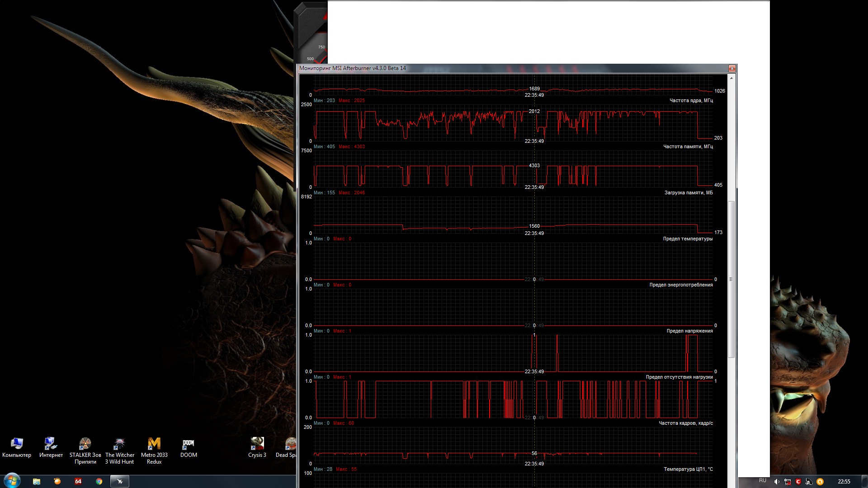This screenshot has height=488, width=868.
Task: Click the volume speaker tray icon
Action: pyautogui.click(x=777, y=482)
